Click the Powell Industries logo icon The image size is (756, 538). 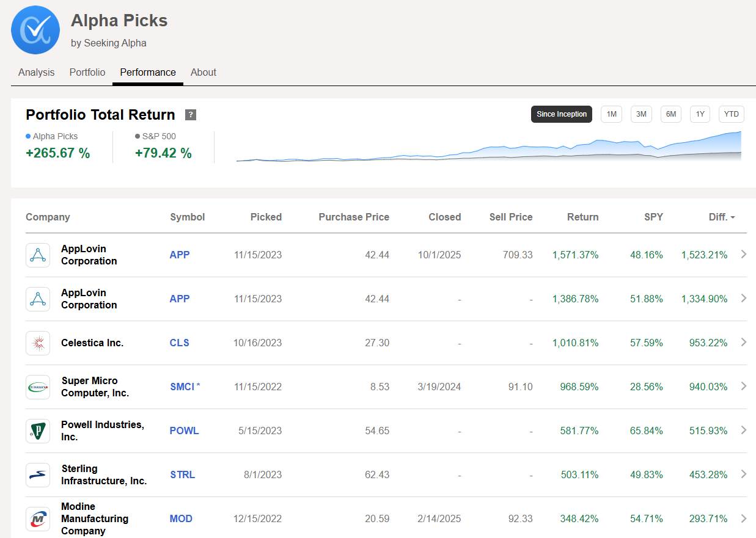tap(38, 431)
